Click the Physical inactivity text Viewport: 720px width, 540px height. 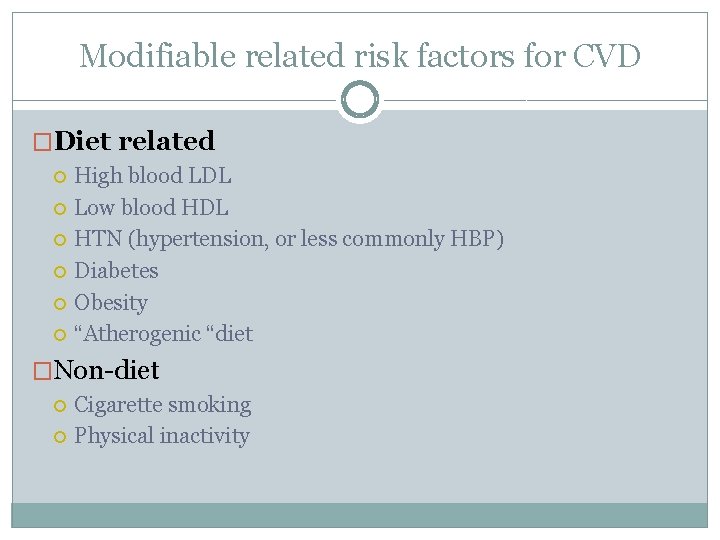(x=162, y=436)
